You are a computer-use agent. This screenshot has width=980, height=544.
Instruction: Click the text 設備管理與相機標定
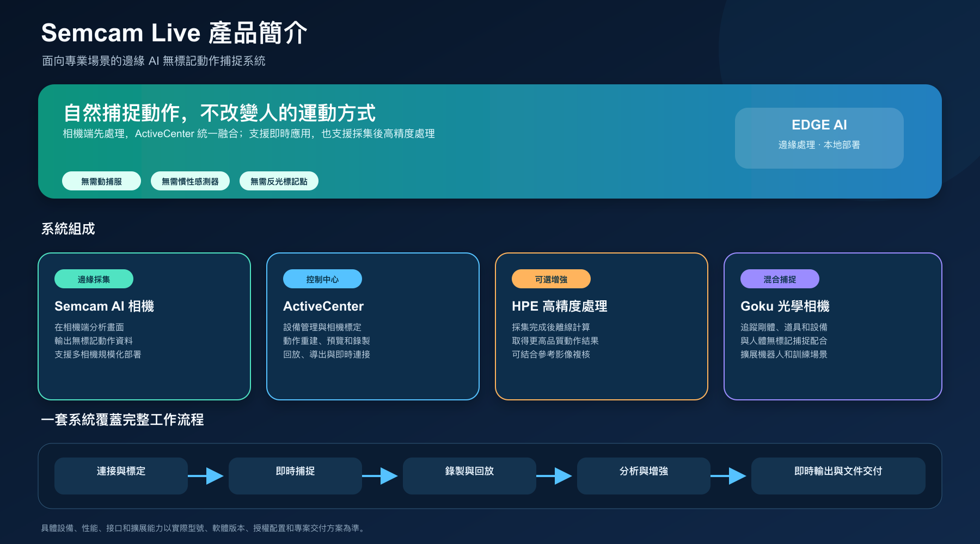point(322,327)
